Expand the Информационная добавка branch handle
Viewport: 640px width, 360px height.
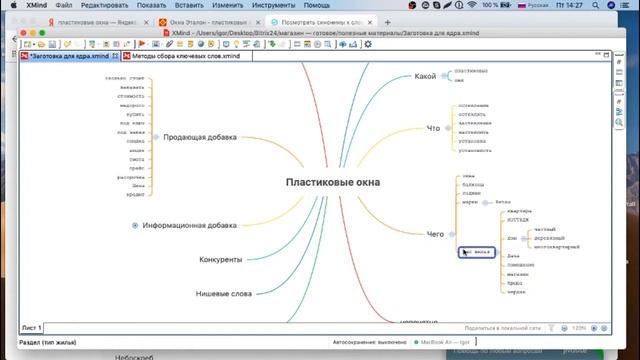click(135, 225)
